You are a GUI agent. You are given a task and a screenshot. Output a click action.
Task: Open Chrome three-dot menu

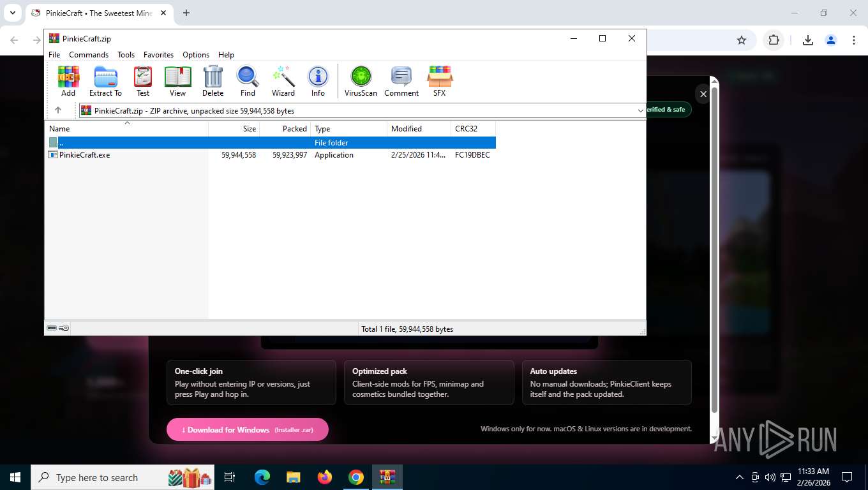pos(854,40)
